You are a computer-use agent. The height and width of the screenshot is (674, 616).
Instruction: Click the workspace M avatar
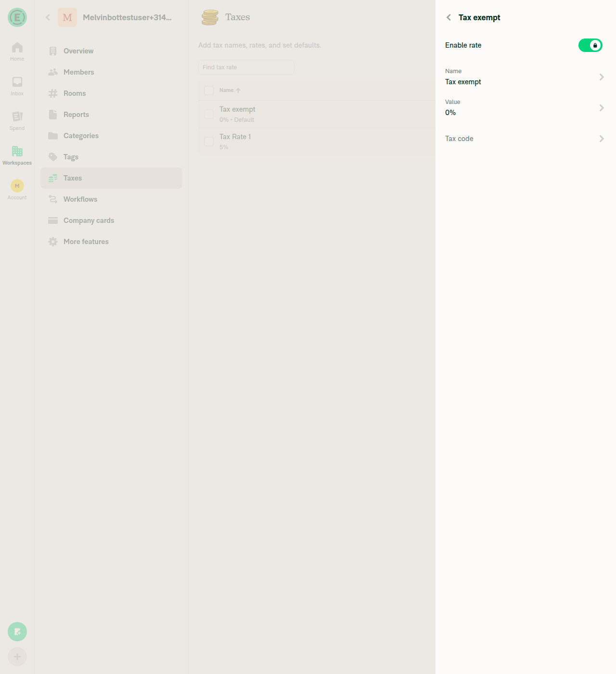[67, 17]
